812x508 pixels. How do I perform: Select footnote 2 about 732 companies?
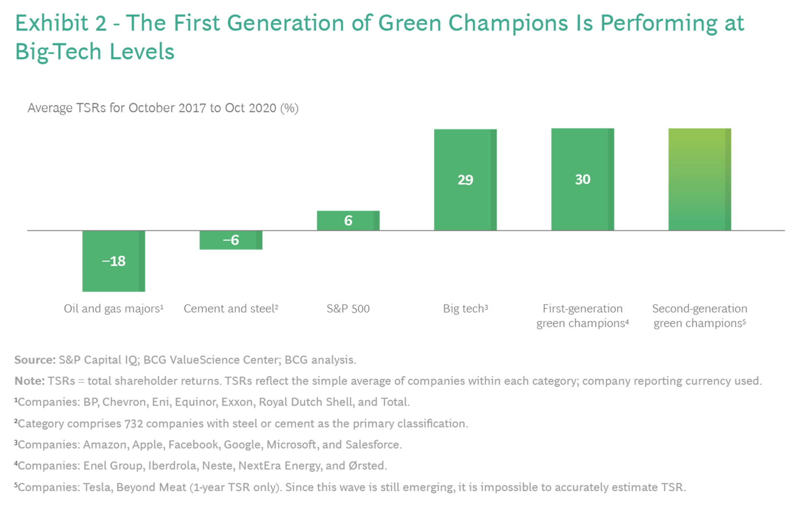tap(241, 424)
